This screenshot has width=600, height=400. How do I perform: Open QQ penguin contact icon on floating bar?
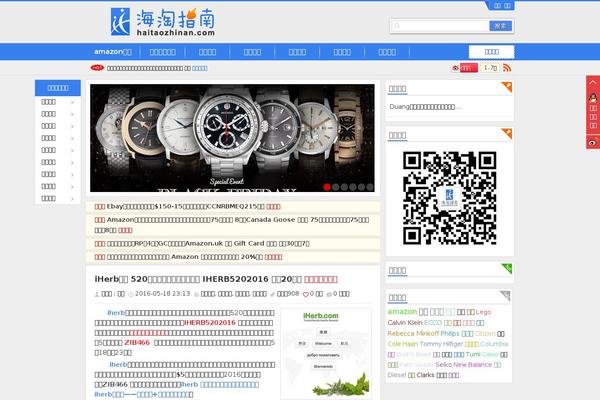pos(593,98)
